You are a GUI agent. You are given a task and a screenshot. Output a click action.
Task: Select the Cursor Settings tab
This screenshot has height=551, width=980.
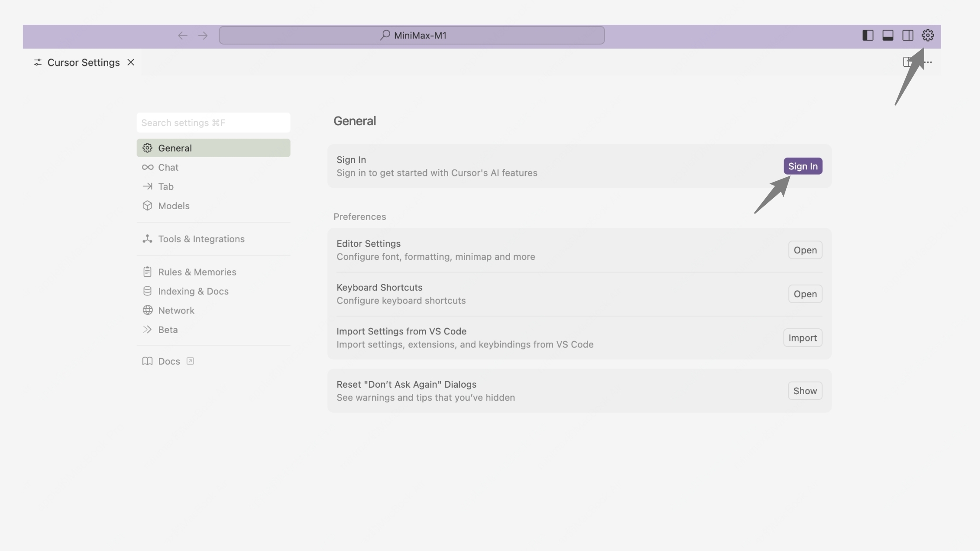[x=83, y=62]
